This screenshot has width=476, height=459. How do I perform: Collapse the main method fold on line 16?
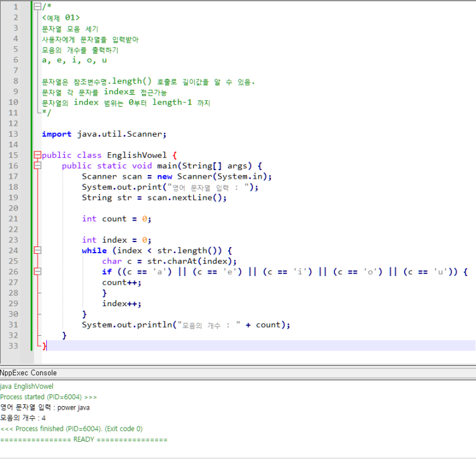pos(38,166)
